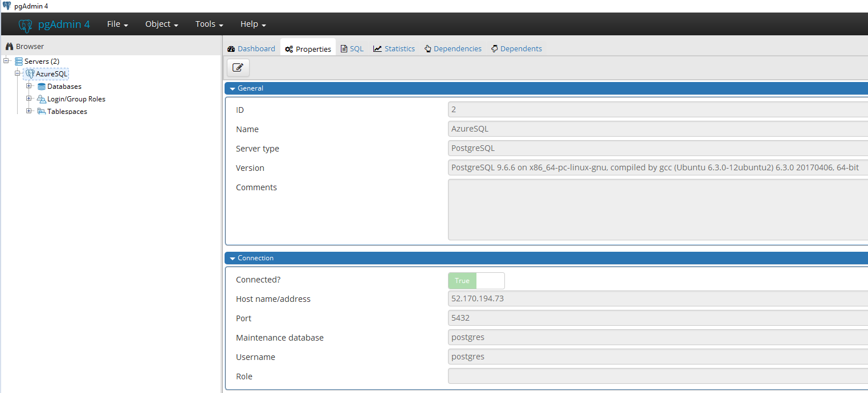Click the Maintenance database label
The width and height of the screenshot is (868, 393).
coord(280,338)
